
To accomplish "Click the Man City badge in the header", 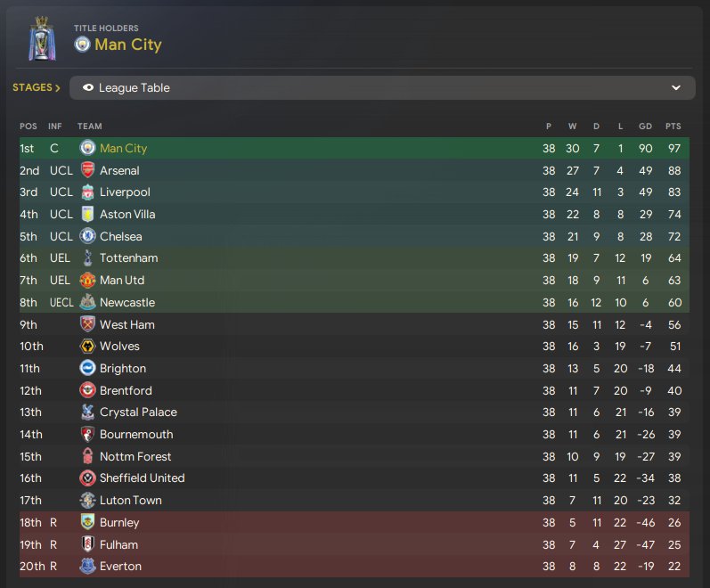I will coord(82,45).
